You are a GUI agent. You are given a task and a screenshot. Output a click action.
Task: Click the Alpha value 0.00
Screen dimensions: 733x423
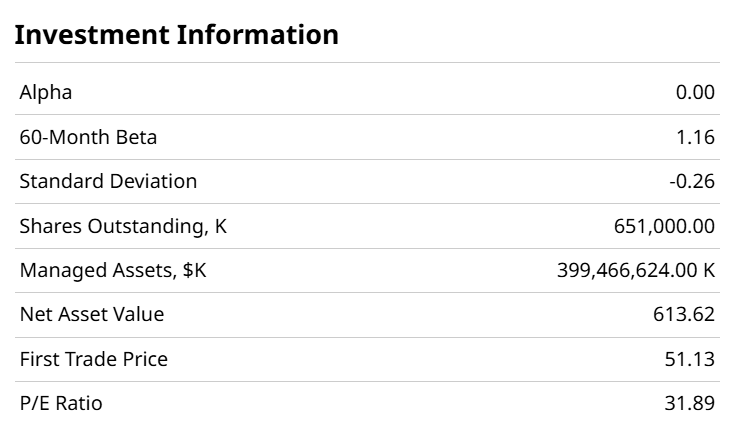click(695, 93)
